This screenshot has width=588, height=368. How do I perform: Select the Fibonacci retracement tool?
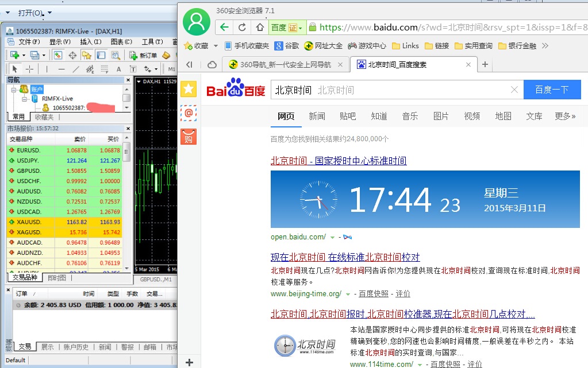pyautogui.click(x=104, y=69)
